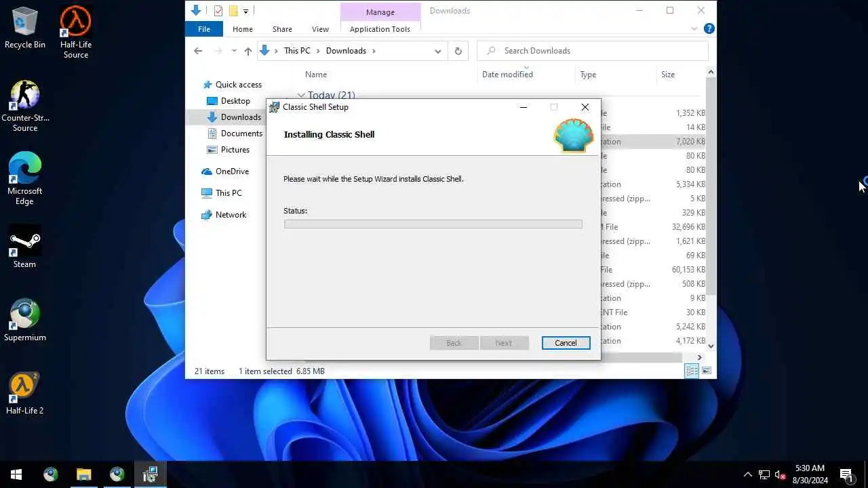Viewport: 868px width, 488px height.
Task: Select the file sized 60,153 KB
Action: [653, 270]
